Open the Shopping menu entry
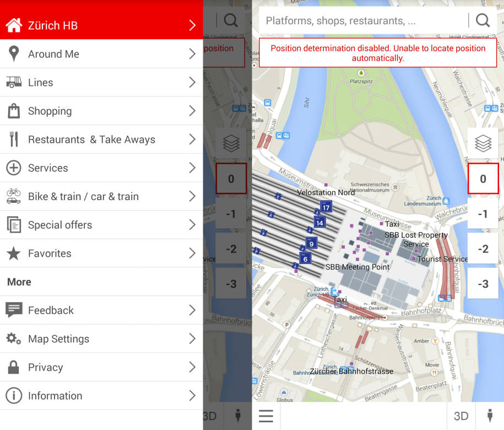 pyautogui.click(x=101, y=111)
